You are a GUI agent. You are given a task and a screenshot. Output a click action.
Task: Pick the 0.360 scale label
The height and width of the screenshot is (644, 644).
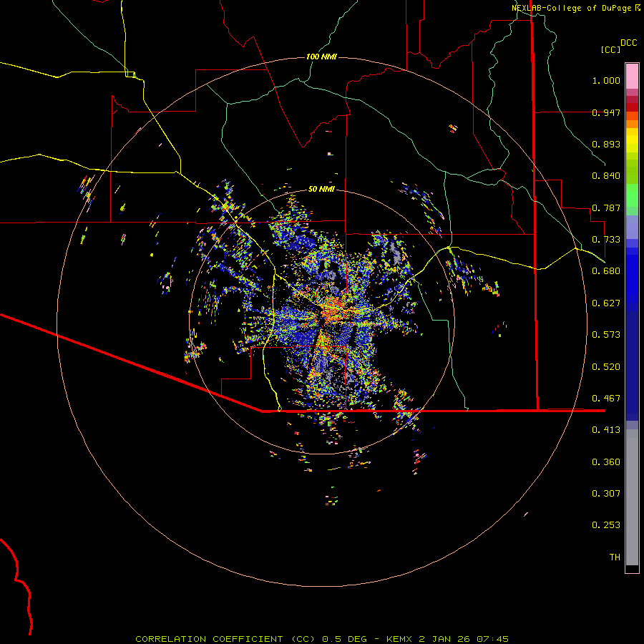click(606, 462)
